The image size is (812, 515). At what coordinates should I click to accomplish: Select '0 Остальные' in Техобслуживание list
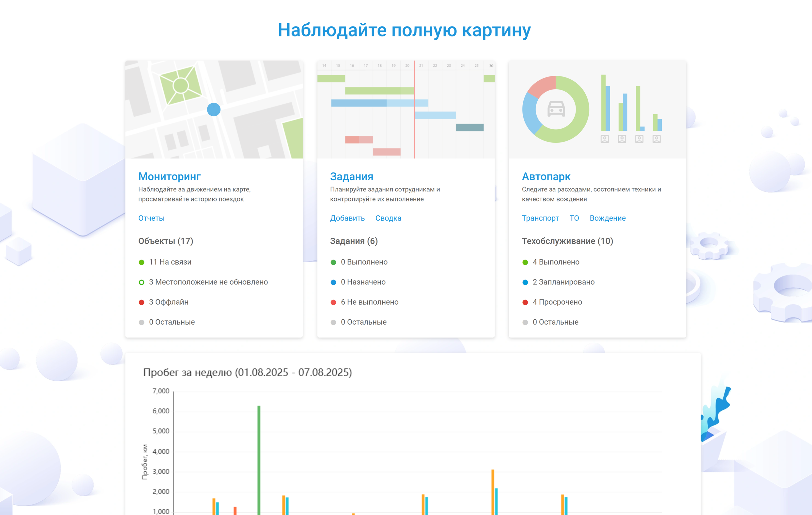550,322
